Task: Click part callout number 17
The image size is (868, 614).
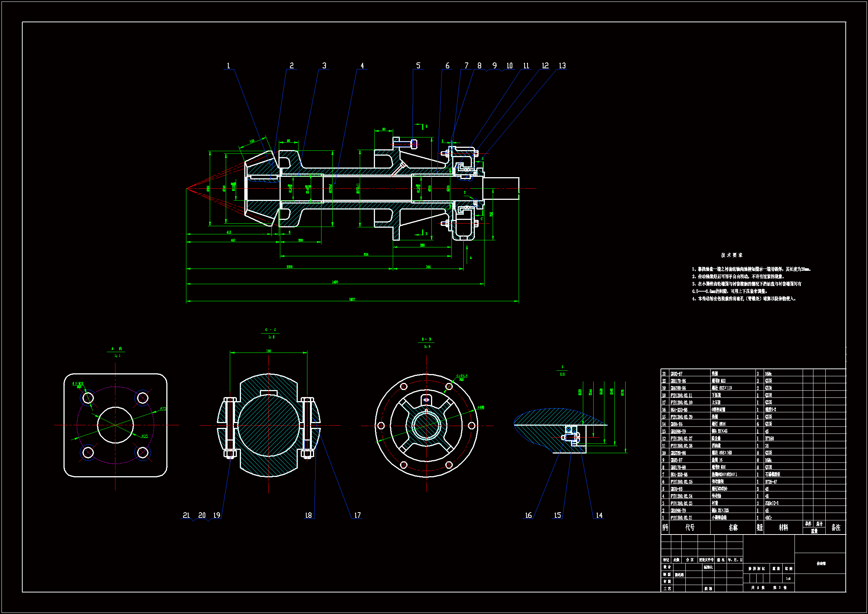Action: coord(357,515)
